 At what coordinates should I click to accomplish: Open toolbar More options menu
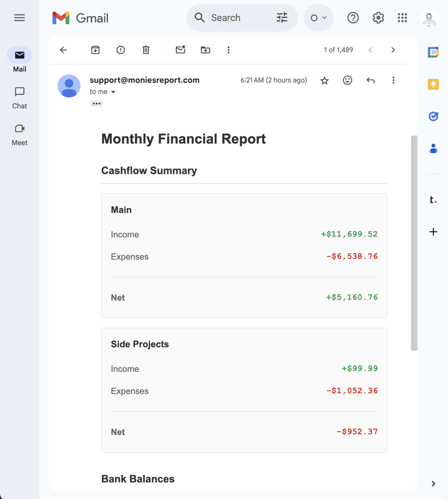coord(228,50)
